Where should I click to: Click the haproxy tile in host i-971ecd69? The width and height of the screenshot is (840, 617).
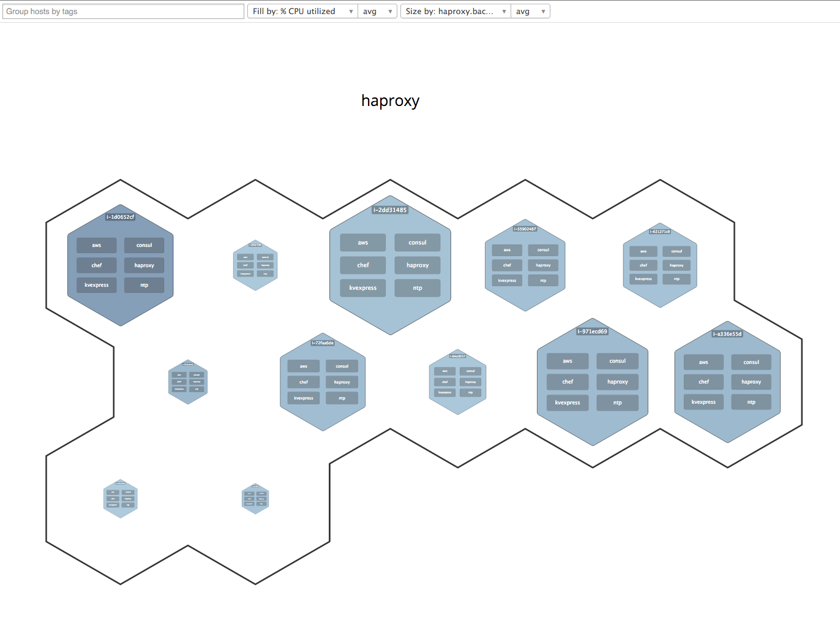[x=618, y=382]
